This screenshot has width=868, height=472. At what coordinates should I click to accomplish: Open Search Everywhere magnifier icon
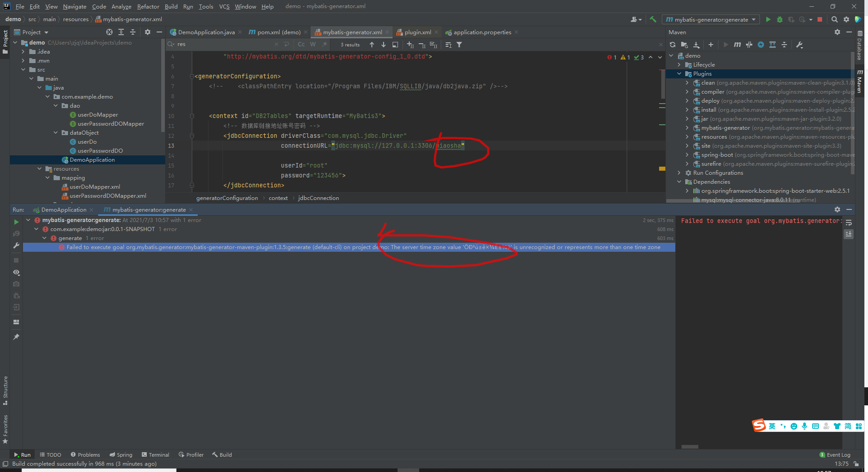click(x=834, y=19)
